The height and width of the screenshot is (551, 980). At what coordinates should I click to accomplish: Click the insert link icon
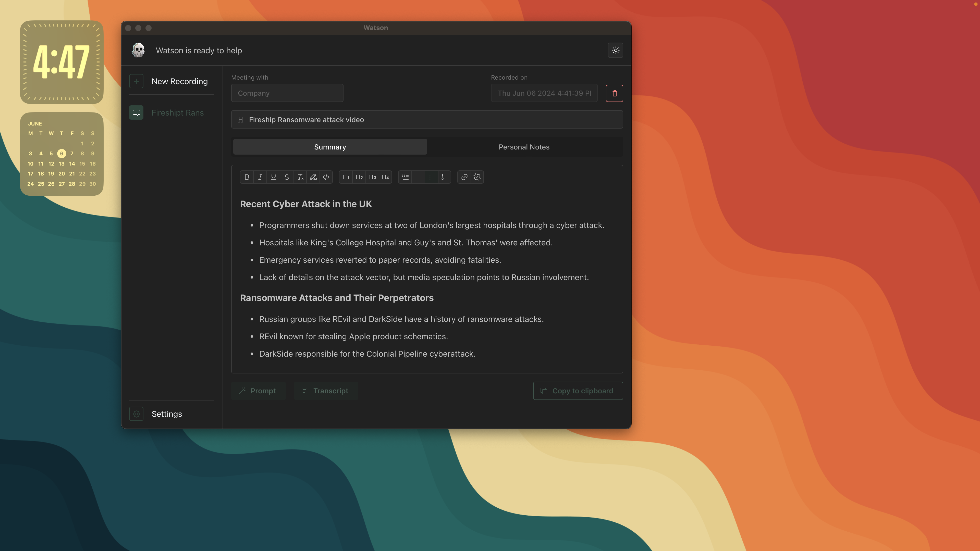click(464, 177)
